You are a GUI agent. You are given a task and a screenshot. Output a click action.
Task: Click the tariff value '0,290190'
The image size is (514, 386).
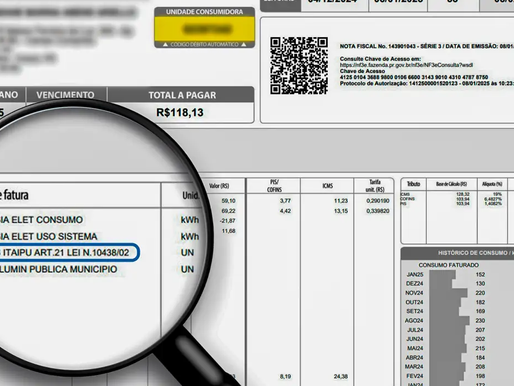pos(378,201)
